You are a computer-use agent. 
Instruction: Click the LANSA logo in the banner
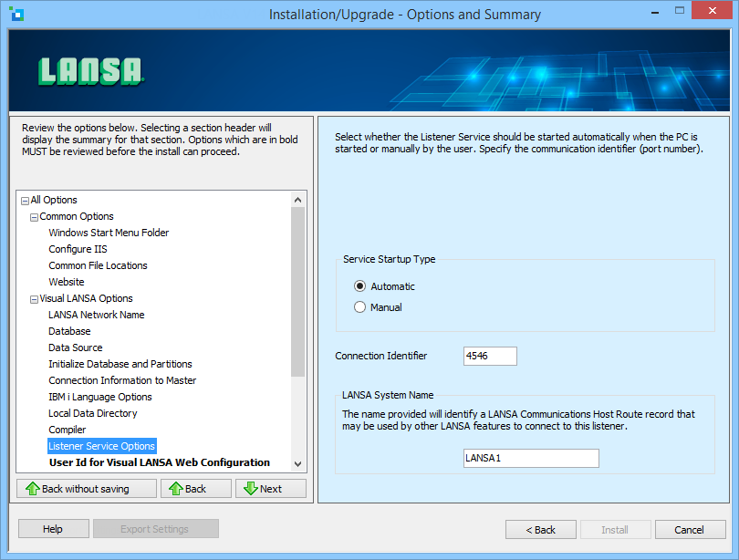pyautogui.click(x=90, y=71)
